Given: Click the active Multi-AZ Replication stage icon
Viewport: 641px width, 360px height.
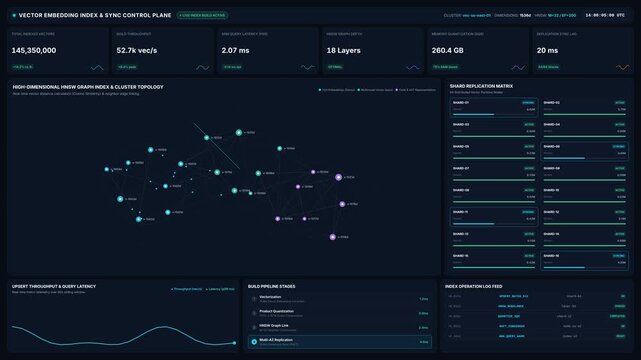Looking at the screenshot, I should click(254, 342).
